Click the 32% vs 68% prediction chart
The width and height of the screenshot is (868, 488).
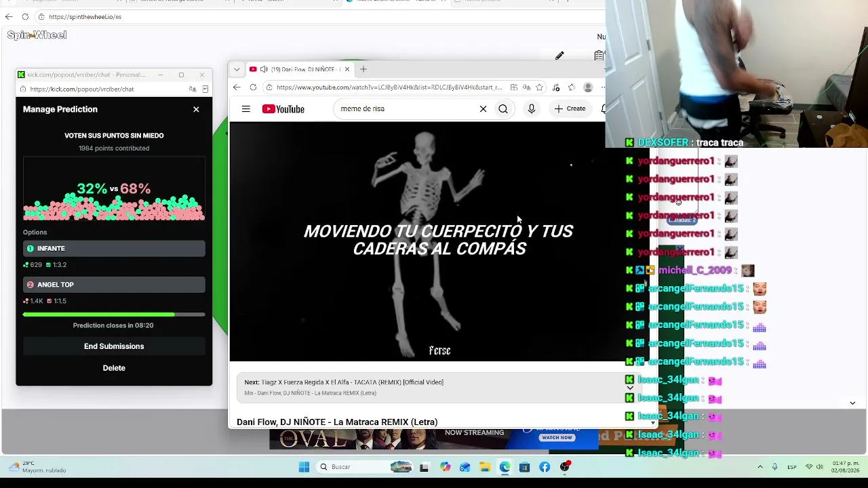(114, 189)
